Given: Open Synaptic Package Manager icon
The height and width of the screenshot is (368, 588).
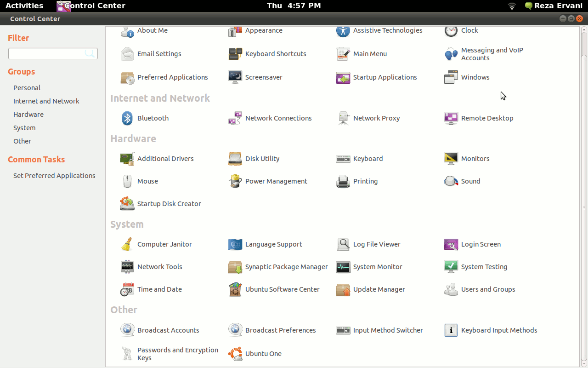Looking at the screenshot, I should [235, 267].
